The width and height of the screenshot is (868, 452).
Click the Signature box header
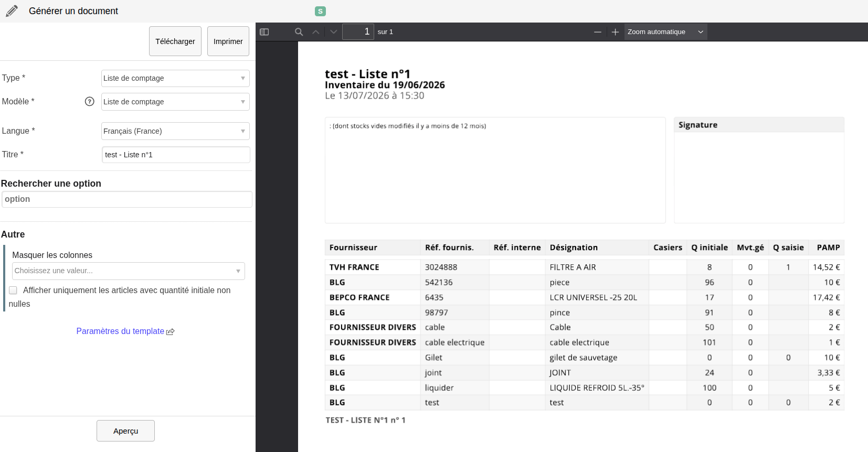click(x=759, y=125)
